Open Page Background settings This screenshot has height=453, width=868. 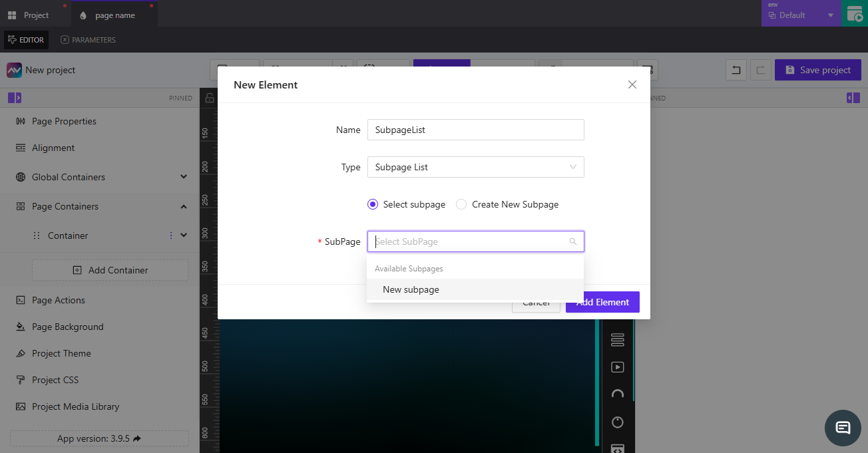pyautogui.click(x=68, y=327)
